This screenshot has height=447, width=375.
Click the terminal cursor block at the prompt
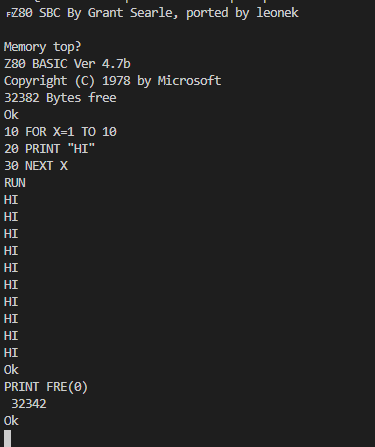[8, 438]
